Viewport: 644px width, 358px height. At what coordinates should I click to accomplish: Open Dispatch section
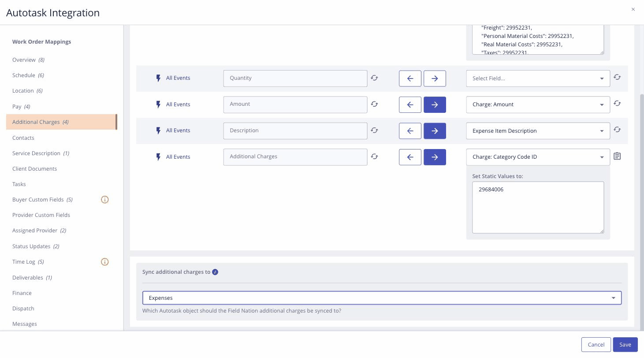click(23, 309)
